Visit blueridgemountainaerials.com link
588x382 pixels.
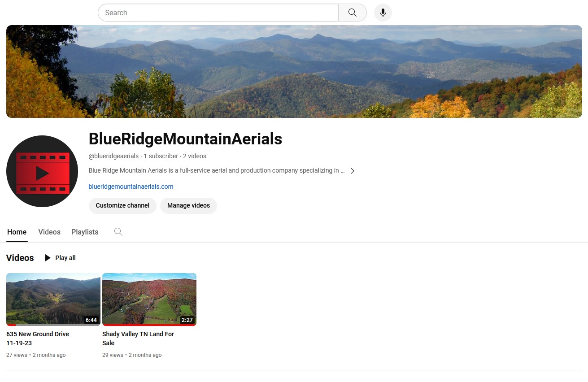(131, 187)
